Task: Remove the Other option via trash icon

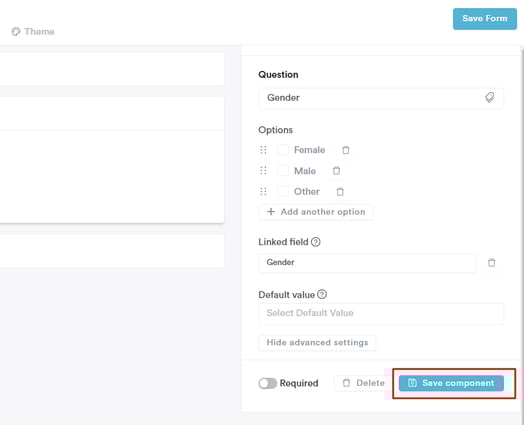Action: click(340, 192)
